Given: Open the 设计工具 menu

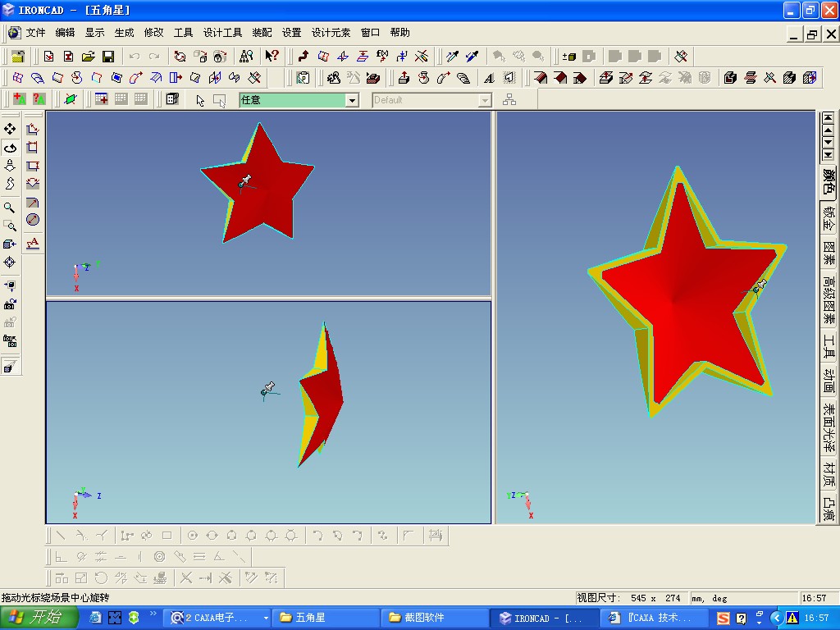Looking at the screenshot, I should click(x=222, y=33).
